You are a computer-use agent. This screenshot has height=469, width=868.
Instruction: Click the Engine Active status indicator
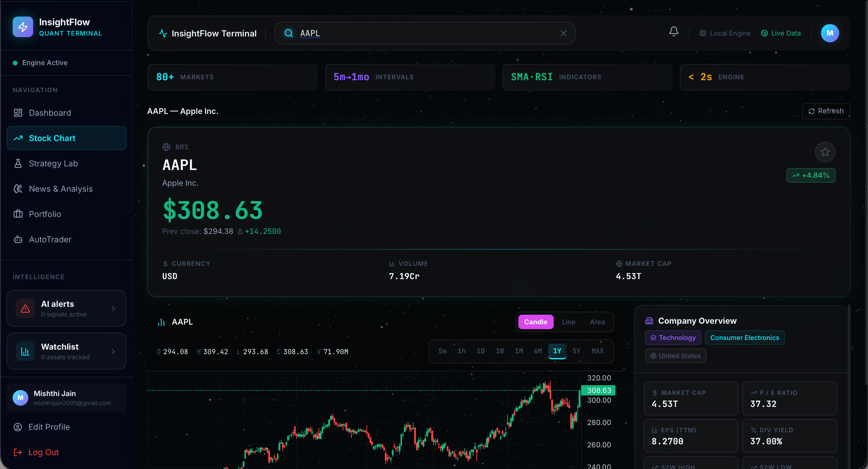(x=40, y=63)
